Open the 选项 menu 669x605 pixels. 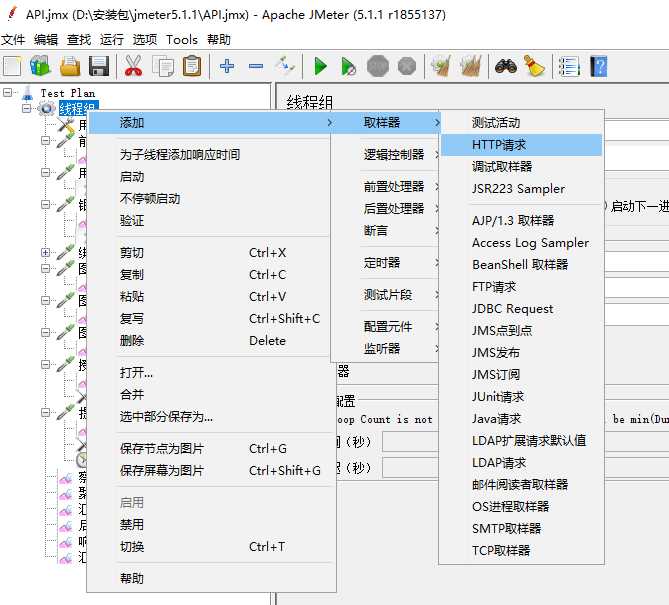tap(145, 40)
